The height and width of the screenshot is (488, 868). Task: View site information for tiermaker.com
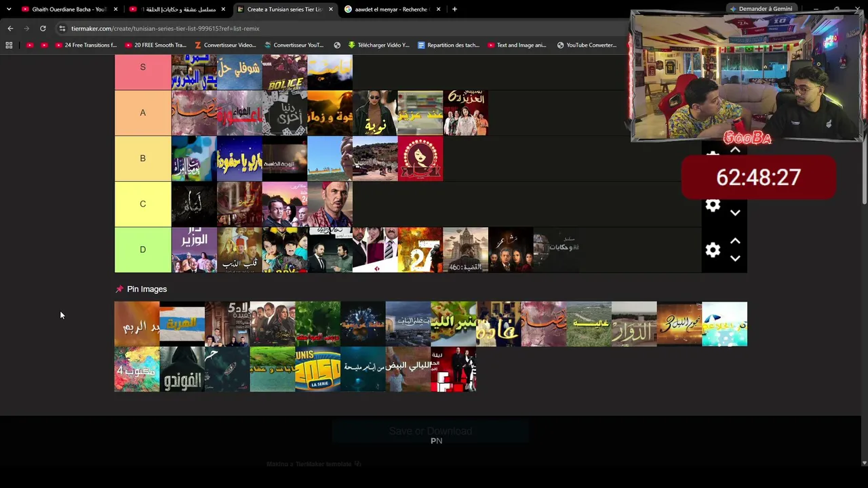pos(62,28)
